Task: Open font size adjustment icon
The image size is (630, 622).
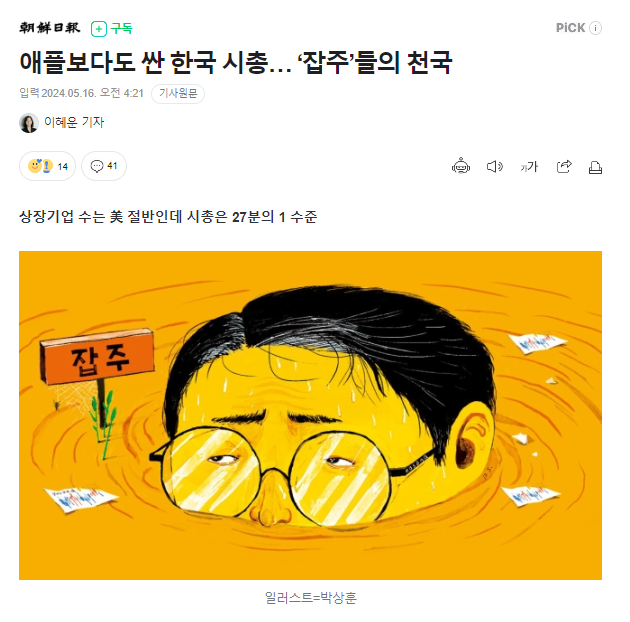Action: click(x=529, y=166)
